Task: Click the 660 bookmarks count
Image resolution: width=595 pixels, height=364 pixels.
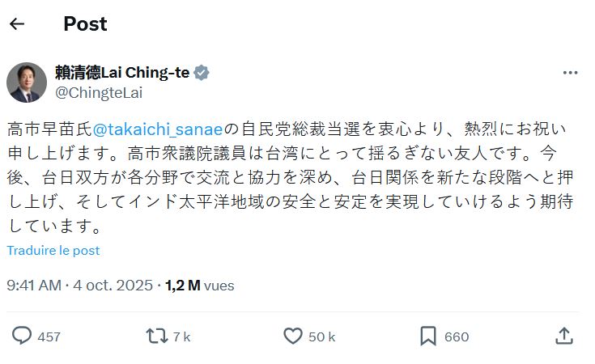Action: coord(457,336)
